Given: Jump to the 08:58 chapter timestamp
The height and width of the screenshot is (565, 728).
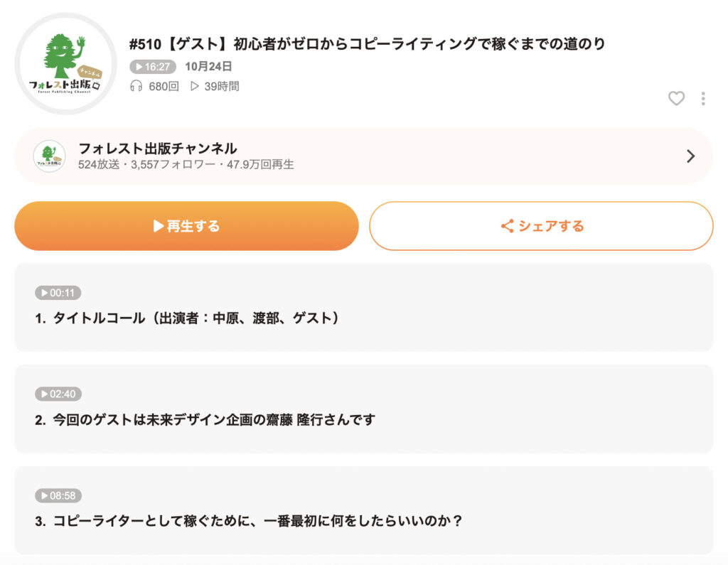Looking at the screenshot, I should (58, 495).
